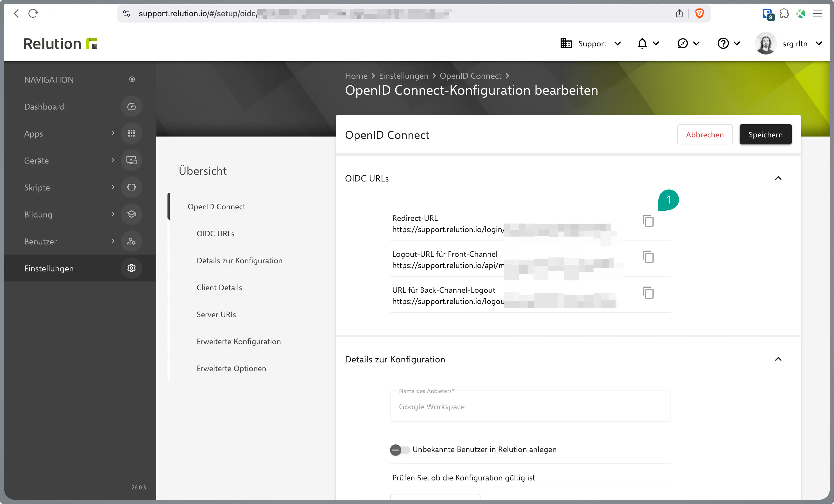Collapse Details zur Konfiguration section
Viewport: 834px width, 504px height.
pos(778,359)
